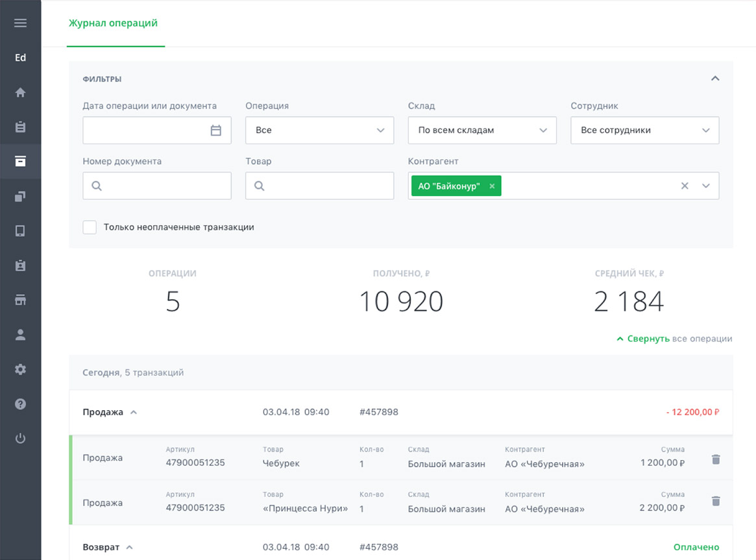
Task: Click the power logout icon
Action: [20, 439]
